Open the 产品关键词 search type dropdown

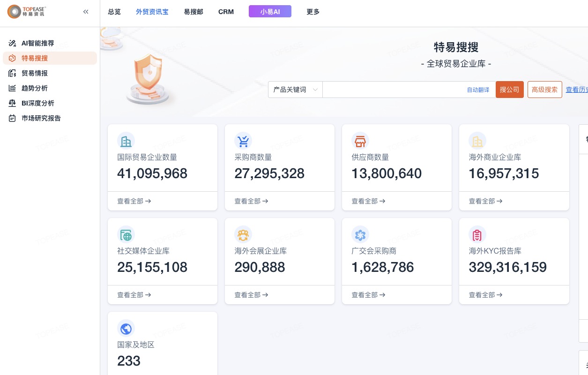click(x=295, y=90)
